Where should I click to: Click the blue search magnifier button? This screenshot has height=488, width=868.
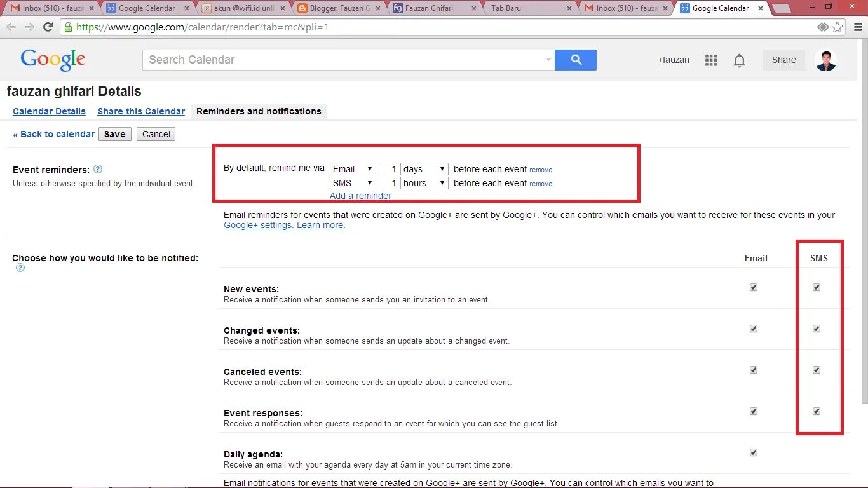[576, 60]
